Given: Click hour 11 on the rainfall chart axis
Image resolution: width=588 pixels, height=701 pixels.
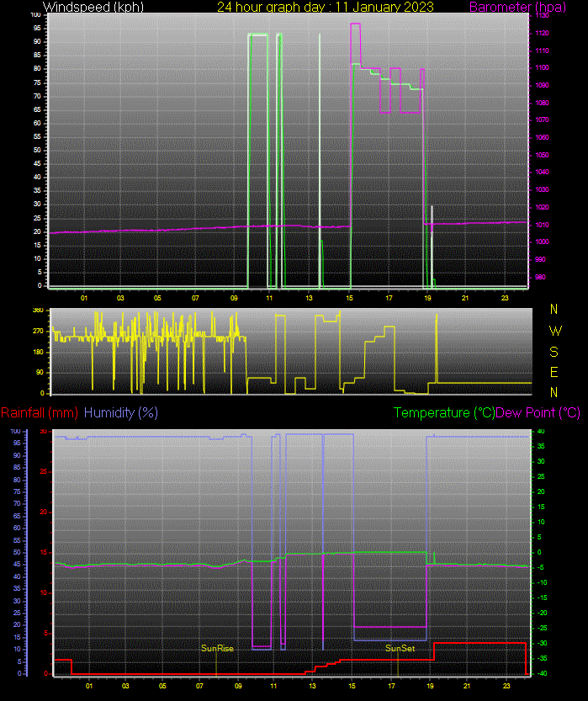Looking at the screenshot, I should (274, 686).
